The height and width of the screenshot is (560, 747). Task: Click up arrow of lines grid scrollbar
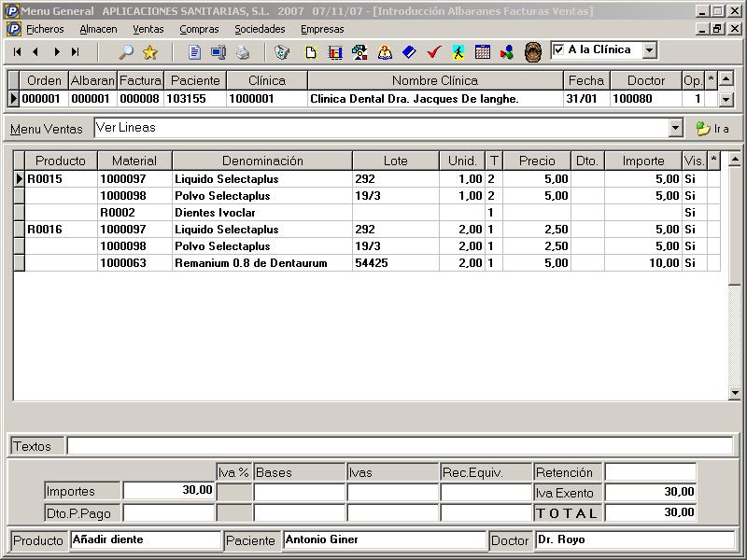[x=735, y=159]
